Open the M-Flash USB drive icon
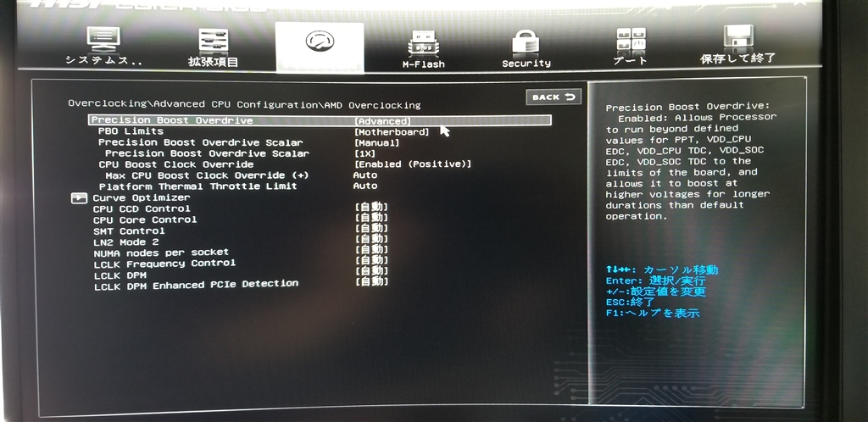Viewport: 868px width, 422px height. [x=424, y=44]
